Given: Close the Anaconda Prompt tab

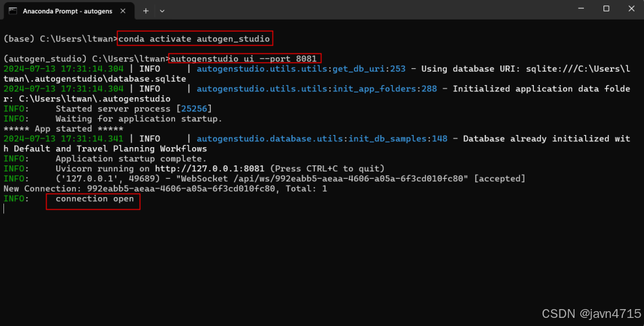Looking at the screenshot, I should pos(123,11).
